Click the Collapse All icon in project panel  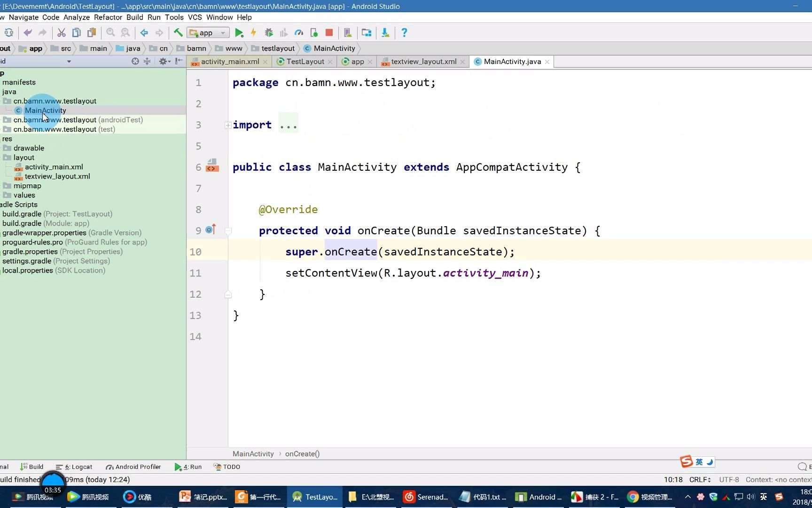[x=147, y=61]
